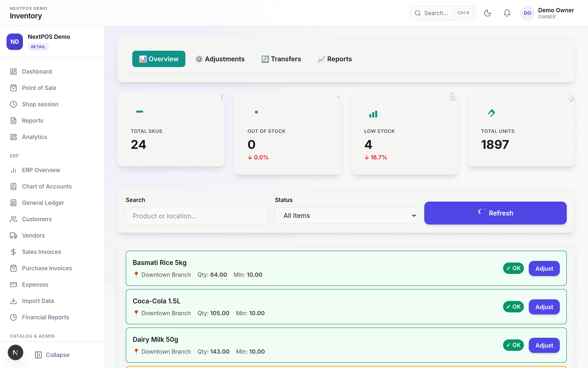Toggle dark mode with moon icon
Screen dimensions: 588x368
click(x=487, y=13)
